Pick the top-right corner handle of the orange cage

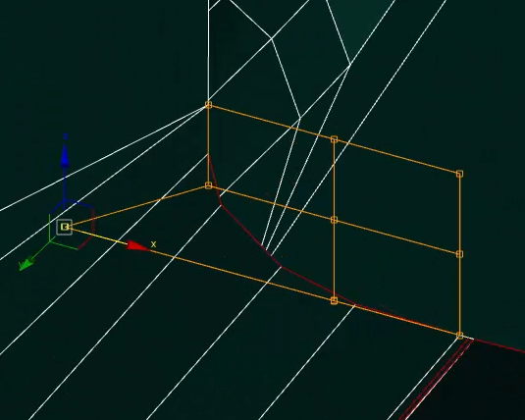[459, 174]
